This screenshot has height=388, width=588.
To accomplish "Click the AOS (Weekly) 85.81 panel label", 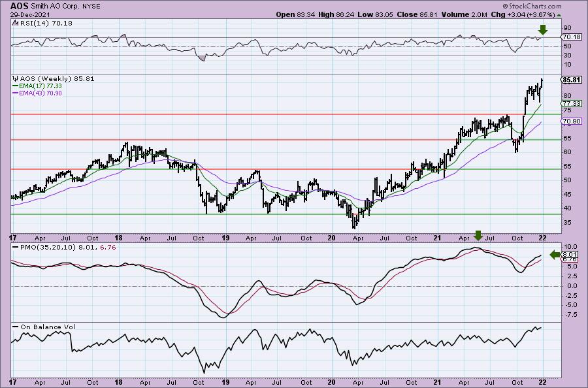I will [x=57, y=79].
